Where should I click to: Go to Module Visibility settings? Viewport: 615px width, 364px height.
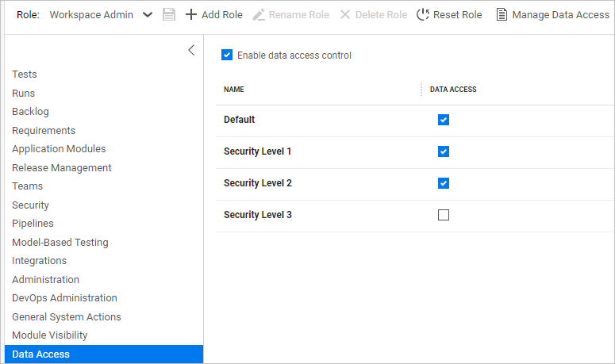tap(49, 335)
